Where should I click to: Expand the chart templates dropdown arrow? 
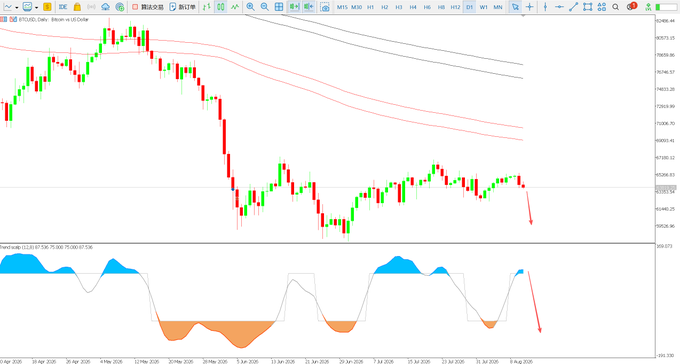[x=36, y=7]
